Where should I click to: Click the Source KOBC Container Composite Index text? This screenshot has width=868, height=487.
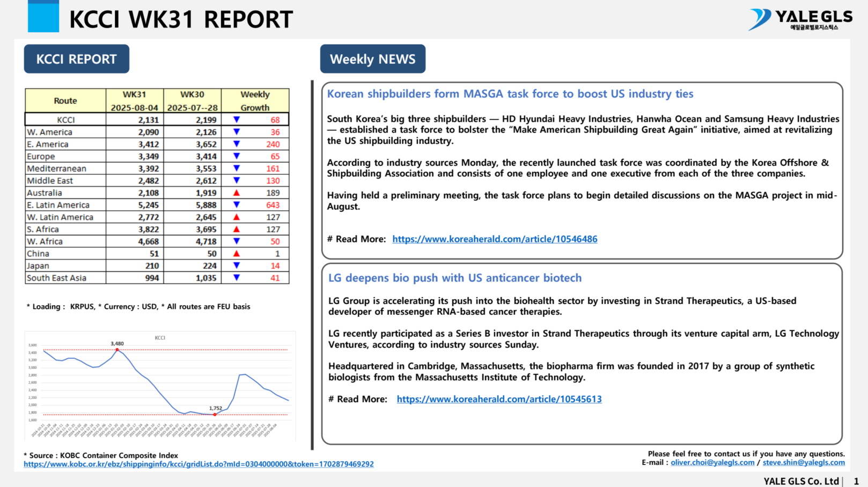point(101,455)
